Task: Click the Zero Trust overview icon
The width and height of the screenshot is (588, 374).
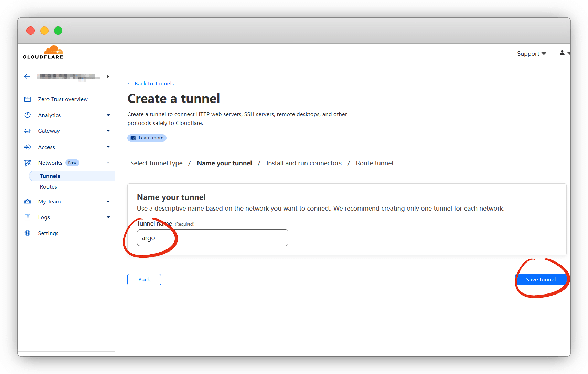Action: pos(28,99)
